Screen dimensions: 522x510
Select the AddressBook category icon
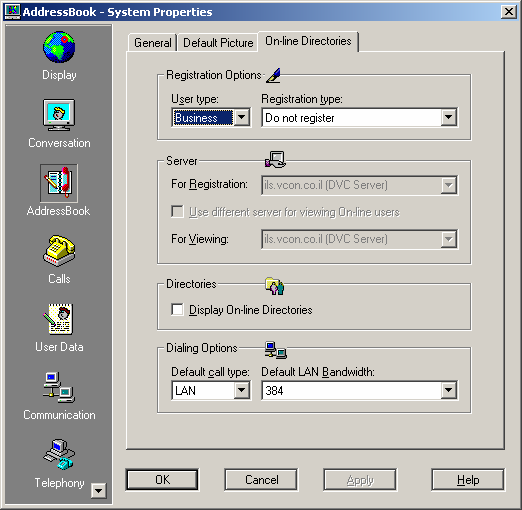tap(59, 183)
